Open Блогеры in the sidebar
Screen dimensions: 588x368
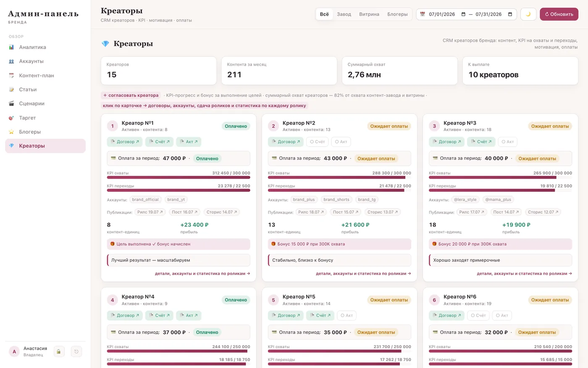coord(45,132)
